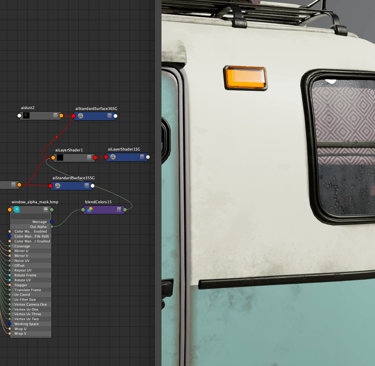The image size is (375, 366).
Task: Toggle view mode icon on blendColors15 node
Action: (x=119, y=209)
